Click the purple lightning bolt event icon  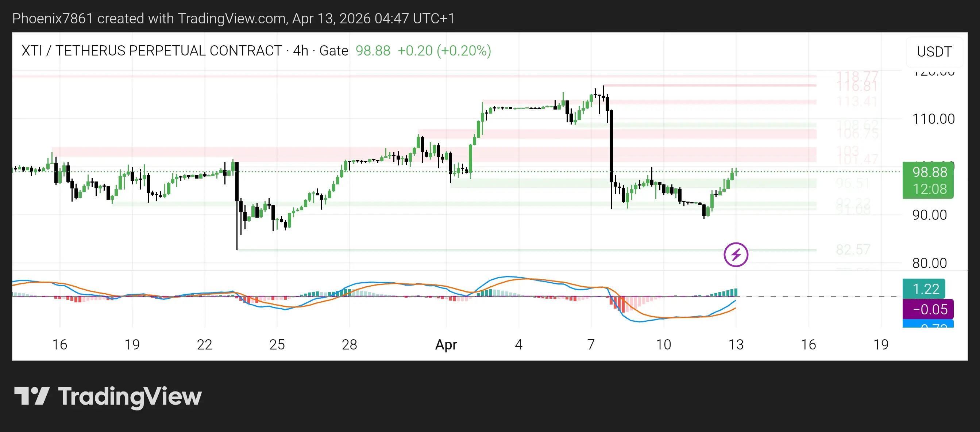pyautogui.click(x=736, y=255)
